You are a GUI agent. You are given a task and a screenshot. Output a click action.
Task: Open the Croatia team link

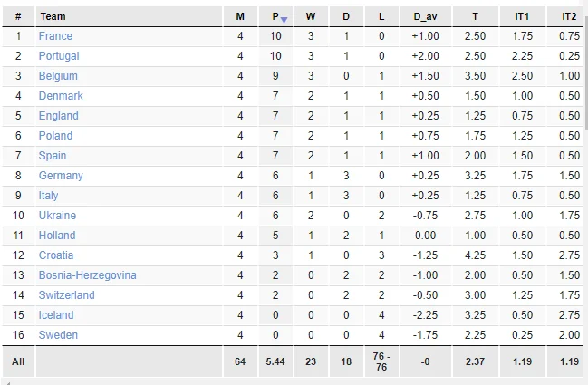56,255
